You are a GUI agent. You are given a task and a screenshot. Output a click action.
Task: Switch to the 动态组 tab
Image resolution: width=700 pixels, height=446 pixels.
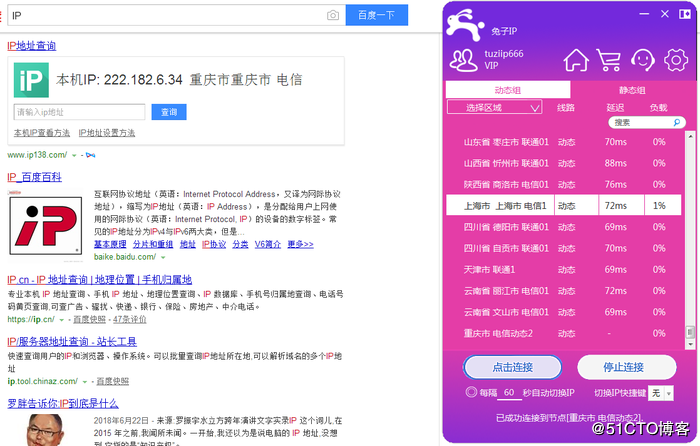pyautogui.click(x=508, y=90)
